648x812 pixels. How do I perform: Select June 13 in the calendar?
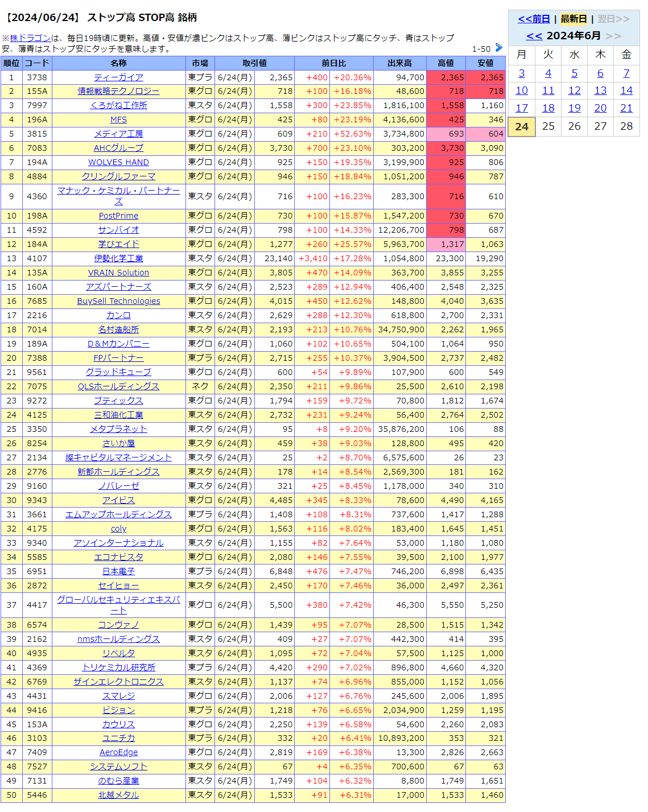pos(600,90)
